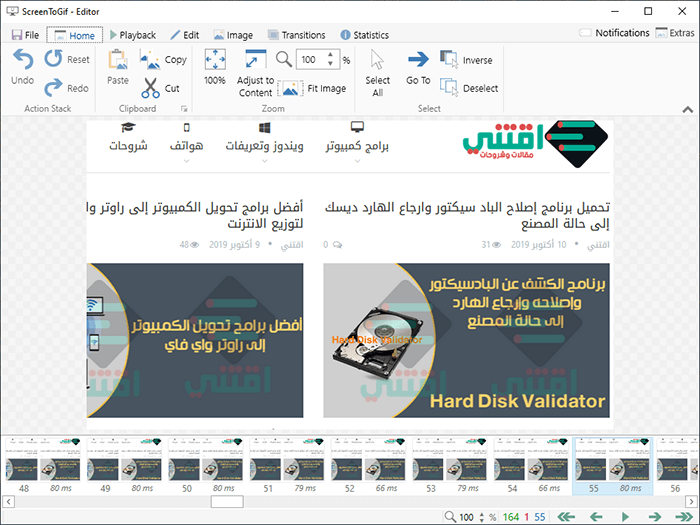Click the status bar zoom value field
The height and width of the screenshot is (525, 700).
point(467,517)
